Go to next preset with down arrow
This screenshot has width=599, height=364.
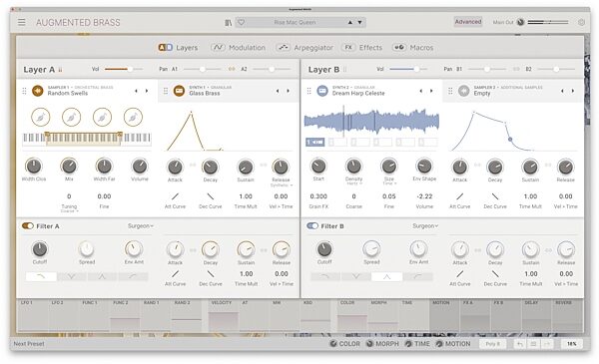coord(359,22)
